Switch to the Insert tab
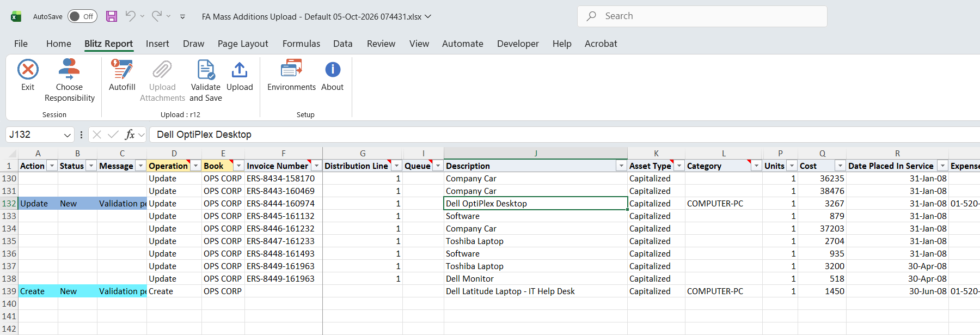980x335 pixels. [x=157, y=44]
